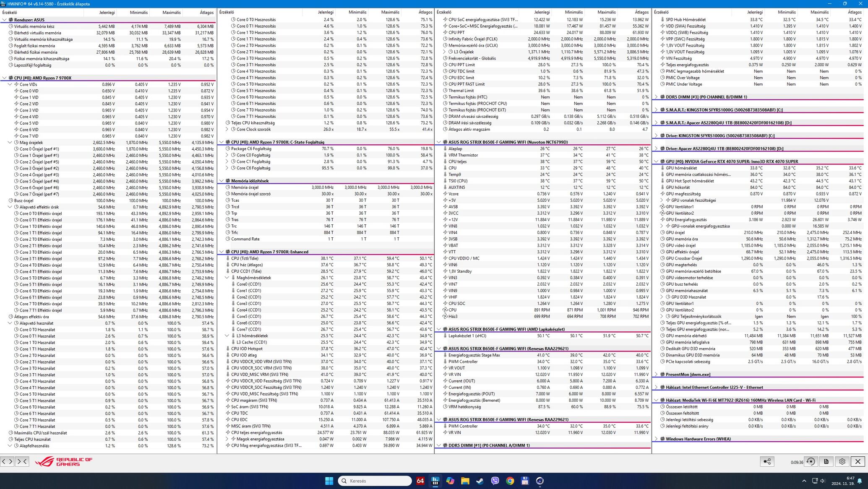Click the 0:09:36 elapsed time display
The image size is (868, 489).
[797, 462]
